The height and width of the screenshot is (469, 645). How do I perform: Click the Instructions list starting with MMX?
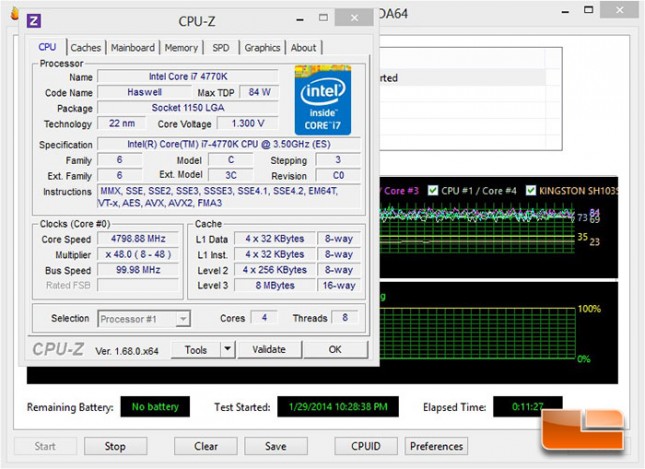[x=229, y=197]
